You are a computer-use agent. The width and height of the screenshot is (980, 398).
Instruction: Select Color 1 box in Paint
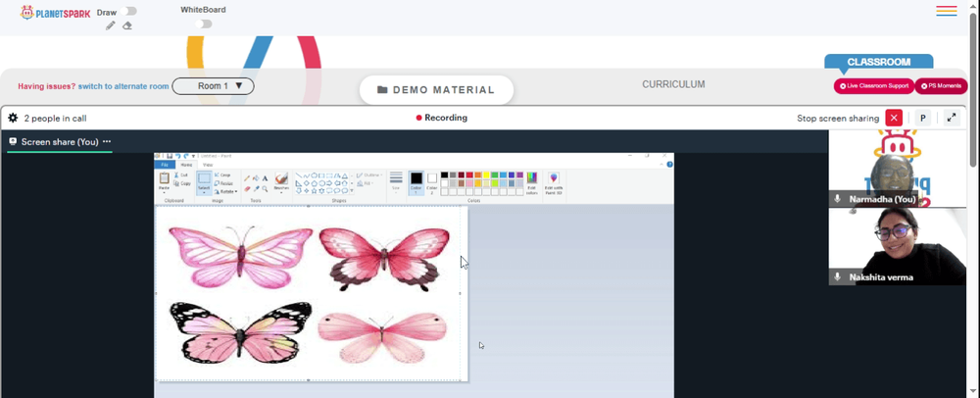click(x=416, y=183)
